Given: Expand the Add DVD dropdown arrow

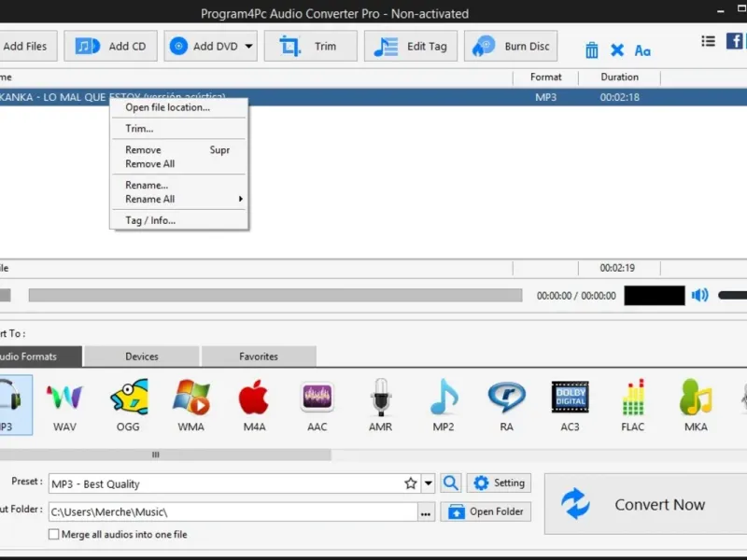Looking at the screenshot, I should [249, 46].
